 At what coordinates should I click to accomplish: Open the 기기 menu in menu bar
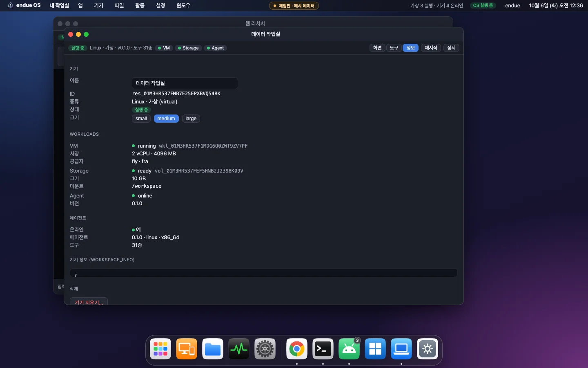(x=98, y=5)
